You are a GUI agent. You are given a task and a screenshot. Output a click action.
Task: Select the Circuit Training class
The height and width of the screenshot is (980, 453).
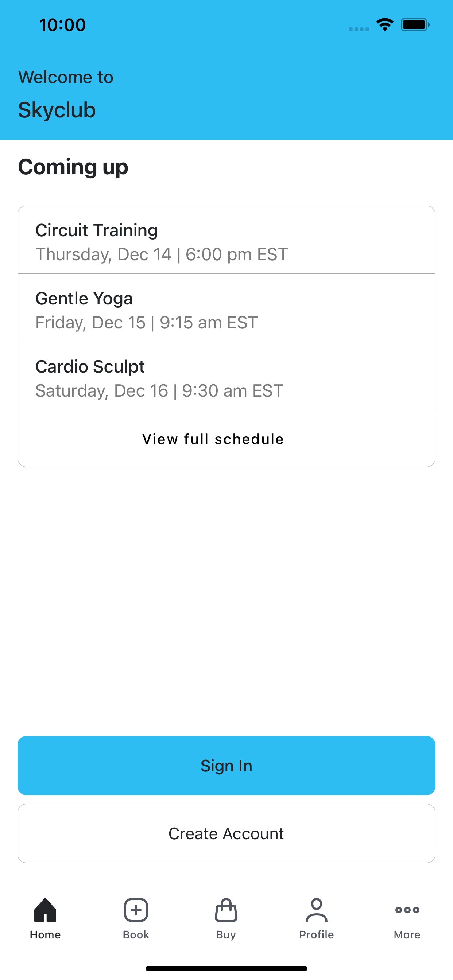click(x=226, y=240)
